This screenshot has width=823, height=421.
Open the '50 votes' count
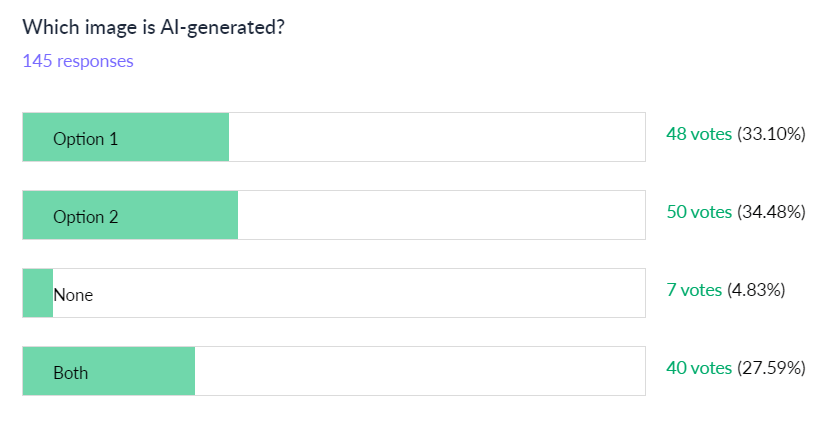coord(699,212)
